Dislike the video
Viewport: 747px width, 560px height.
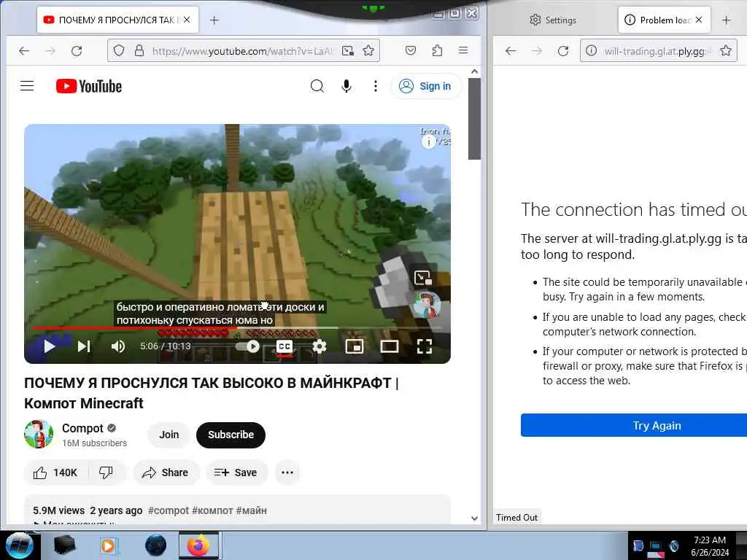point(106,472)
